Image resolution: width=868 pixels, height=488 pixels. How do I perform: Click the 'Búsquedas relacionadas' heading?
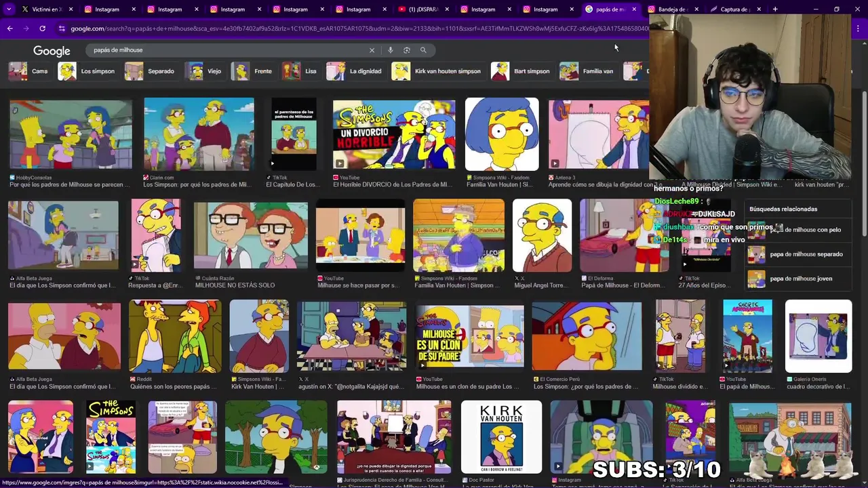(783, 209)
